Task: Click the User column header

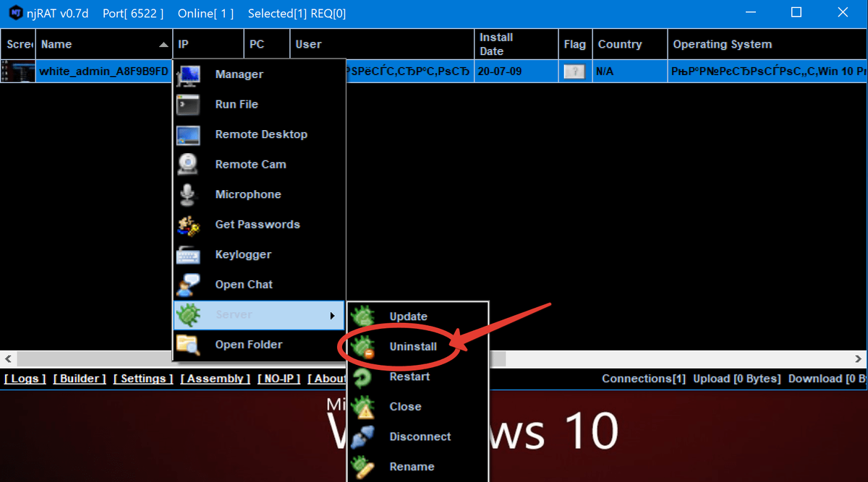Action: [x=382, y=45]
